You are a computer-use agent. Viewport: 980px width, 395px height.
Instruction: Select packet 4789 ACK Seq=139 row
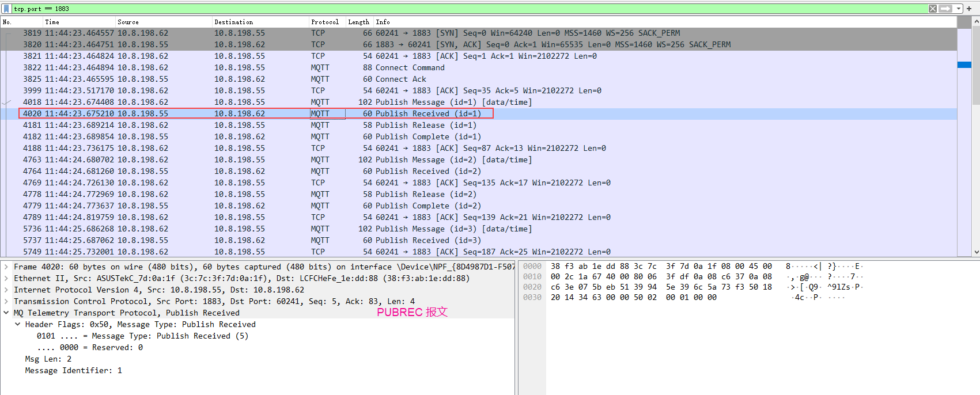(x=478, y=217)
